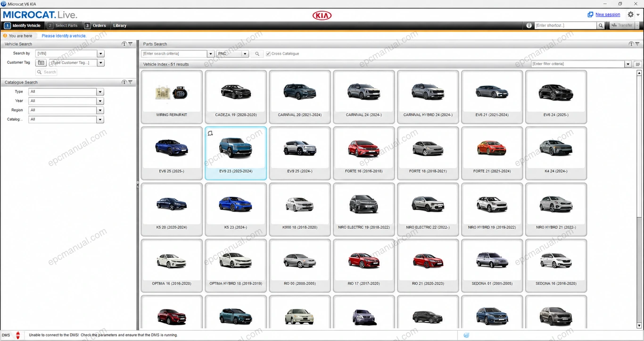Select the SEDONA 16 (2016-2020) tile
644x341 pixels.
pos(556,266)
